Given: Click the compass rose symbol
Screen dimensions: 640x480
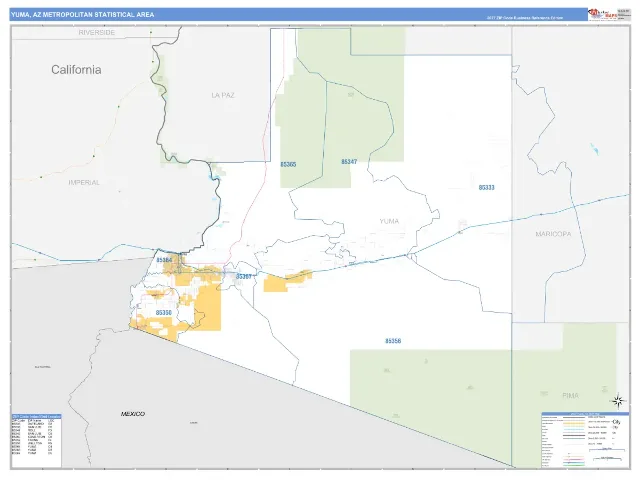Looking at the screenshot, I should [618, 401].
